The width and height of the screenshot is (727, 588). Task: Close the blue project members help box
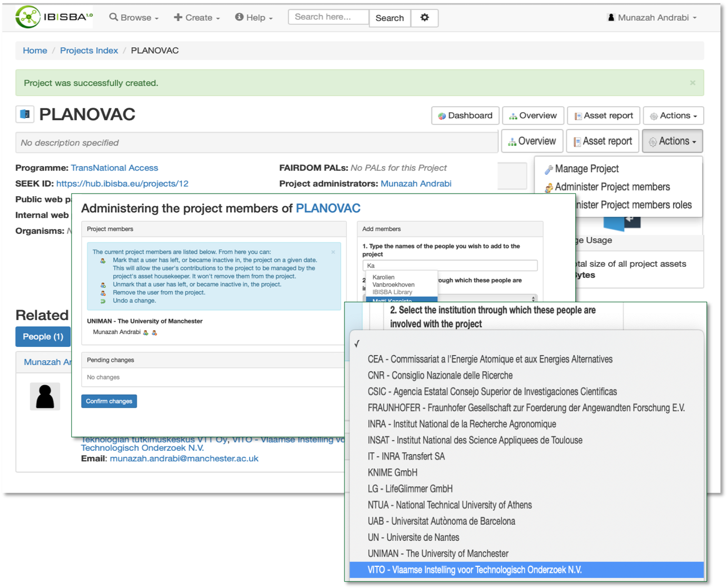(x=333, y=252)
